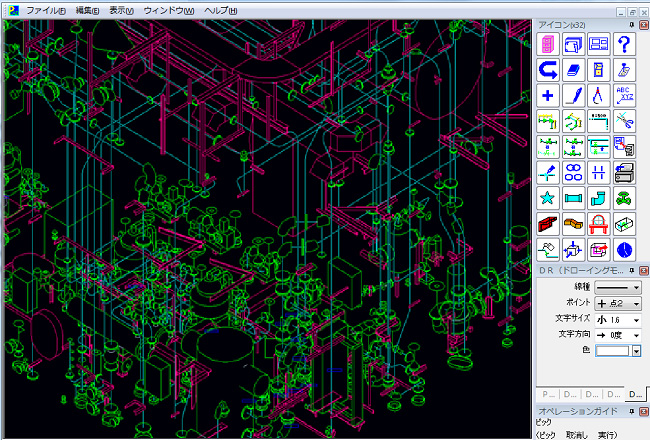Close the アイコン(x32) panel
650x440 pixels.
644,25
